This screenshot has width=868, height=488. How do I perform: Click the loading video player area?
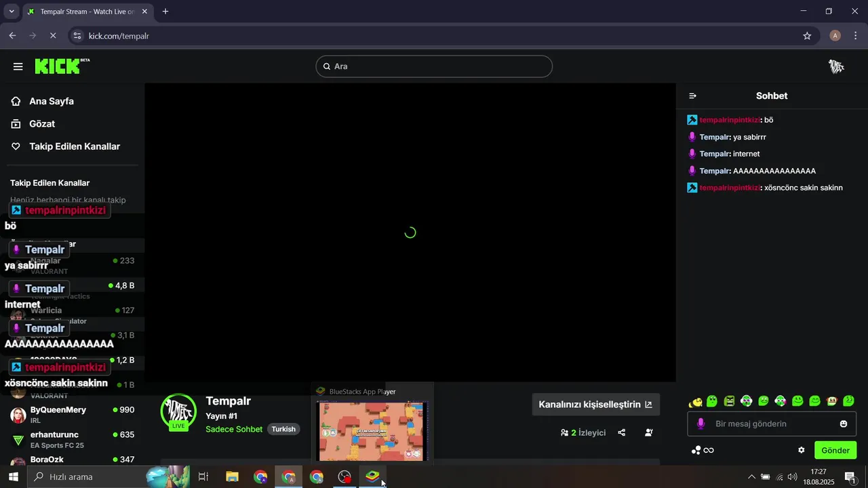pyautogui.click(x=410, y=232)
